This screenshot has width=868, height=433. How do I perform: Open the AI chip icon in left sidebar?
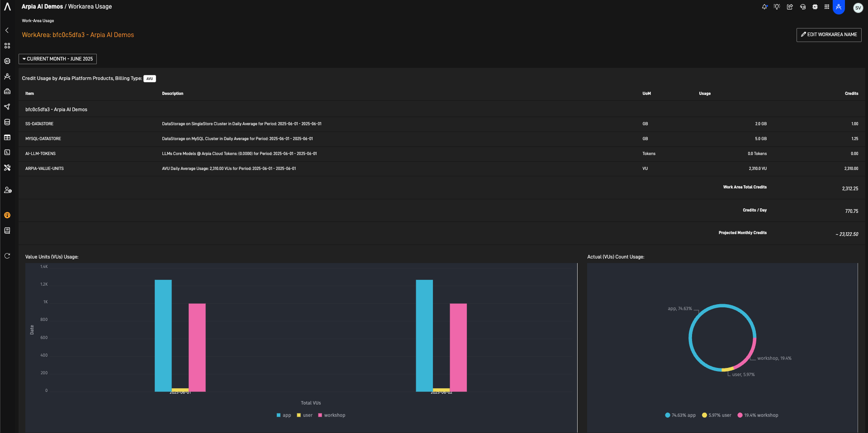pyautogui.click(x=7, y=61)
